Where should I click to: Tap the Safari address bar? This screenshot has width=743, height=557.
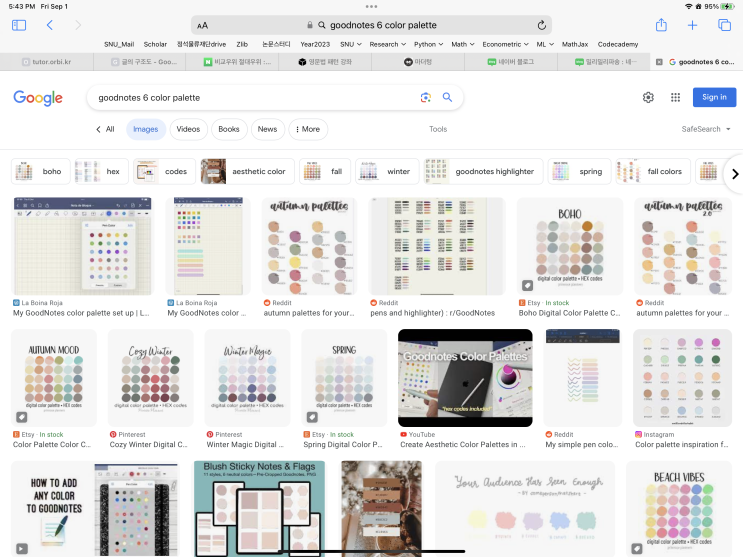[x=371, y=25]
